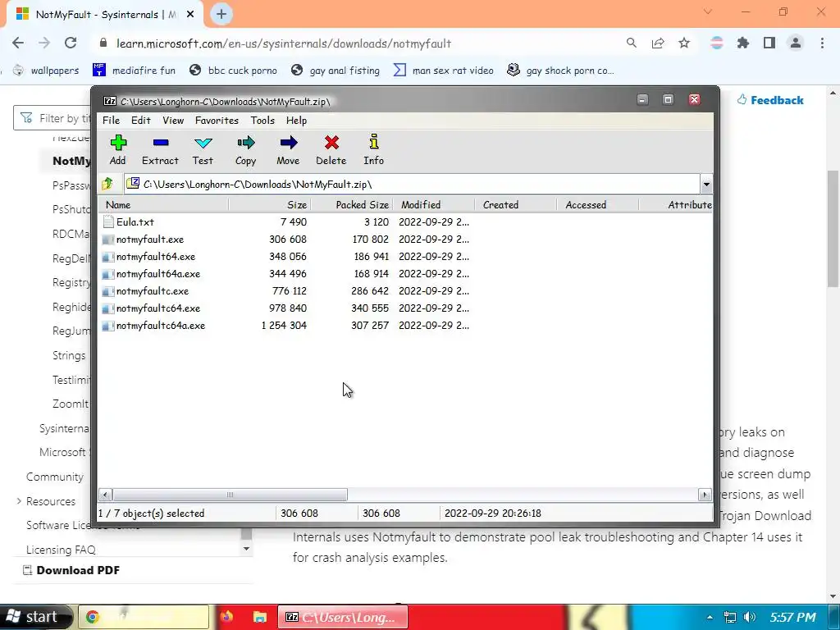Click the 7-Zip address path field
The width and height of the screenshot is (840, 630).
(x=412, y=185)
